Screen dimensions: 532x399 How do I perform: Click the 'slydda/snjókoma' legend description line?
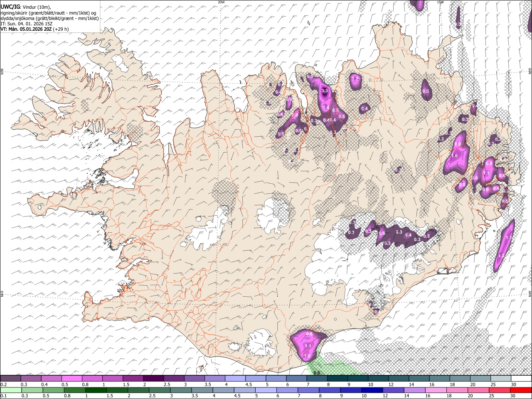pos(49,18)
